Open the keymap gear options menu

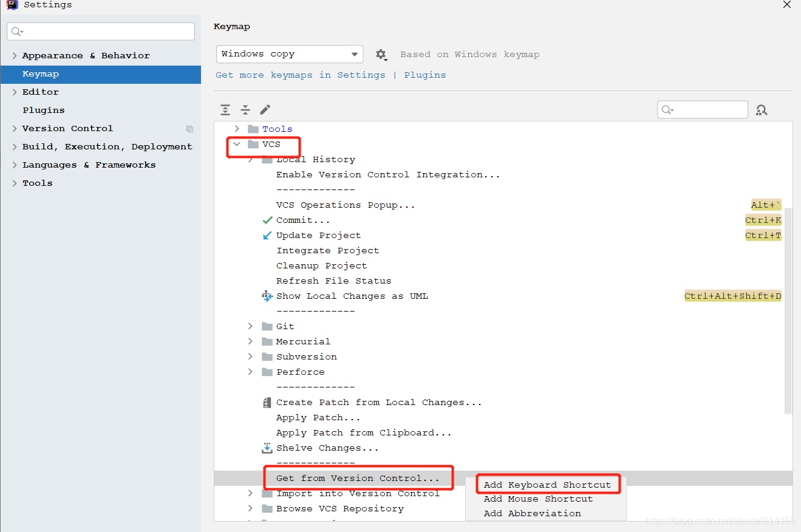click(x=381, y=55)
